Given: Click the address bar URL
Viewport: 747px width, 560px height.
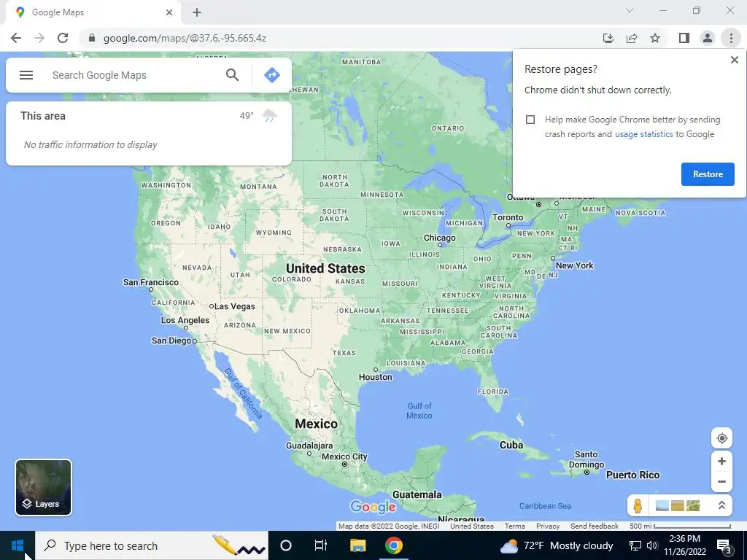Looking at the screenshot, I should point(185,38).
